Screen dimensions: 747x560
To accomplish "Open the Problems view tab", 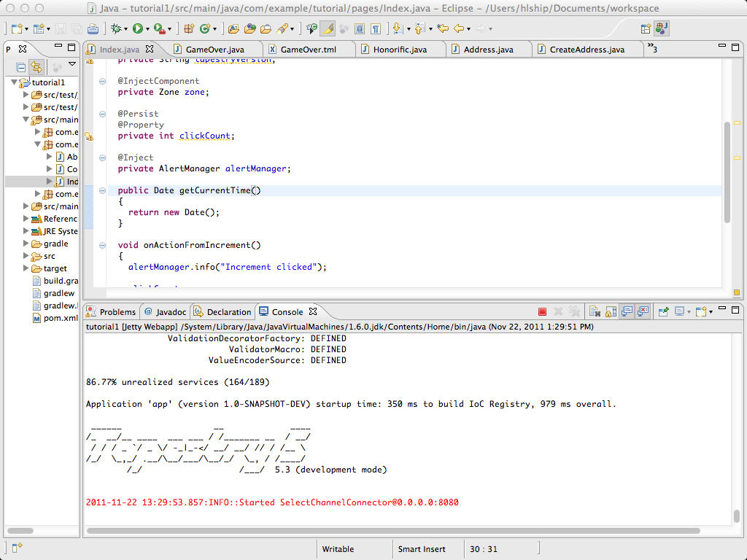I will [x=112, y=312].
